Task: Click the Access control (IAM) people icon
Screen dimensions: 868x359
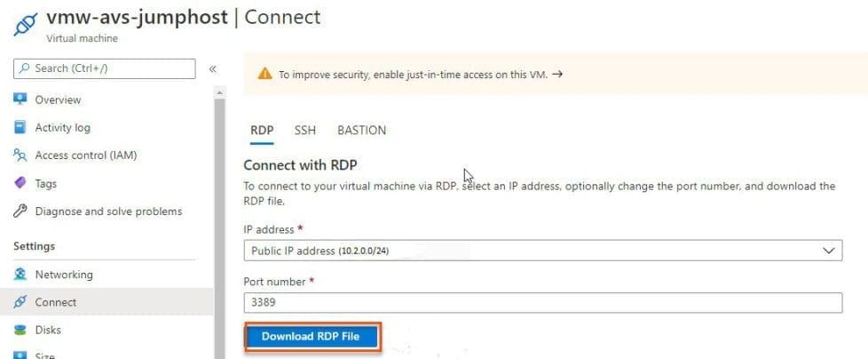Action: (x=20, y=156)
